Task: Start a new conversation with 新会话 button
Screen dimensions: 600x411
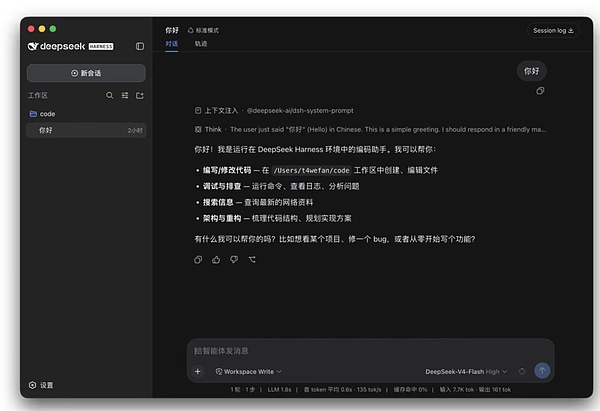Action: coord(86,73)
